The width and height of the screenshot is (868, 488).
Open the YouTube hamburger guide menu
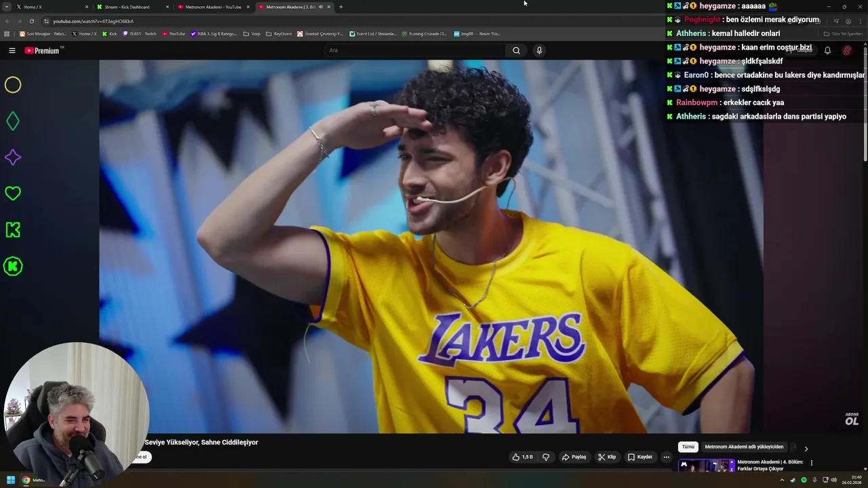click(x=12, y=50)
